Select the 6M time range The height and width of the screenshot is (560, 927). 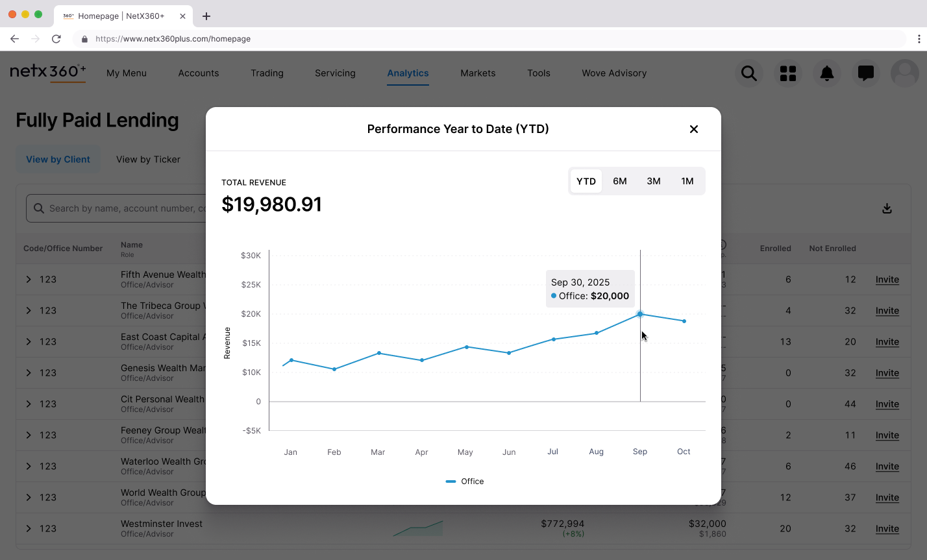point(620,181)
